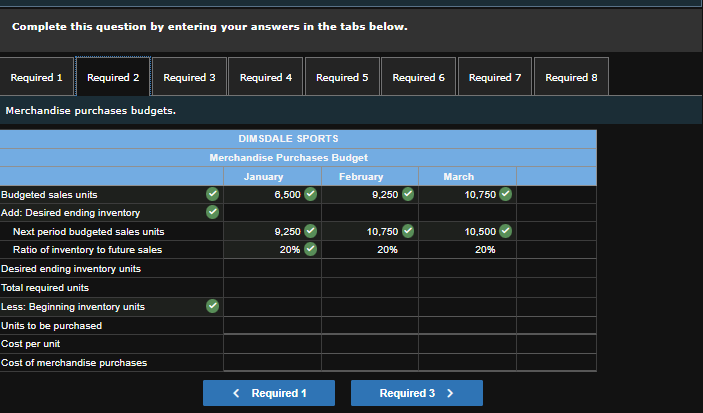This screenshot has width=703, height=413.
Task: Click the check mark next to January 9,250 next-period
Action: (310, 231)
